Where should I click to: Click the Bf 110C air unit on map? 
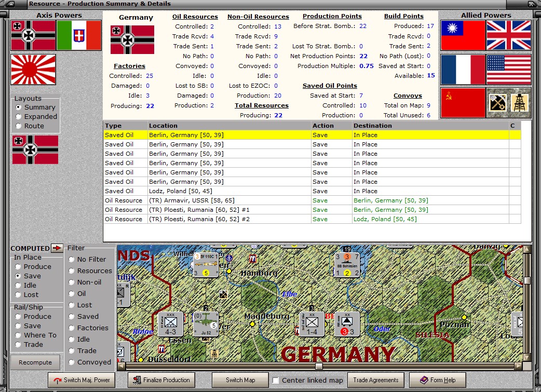click(x=206, y=265)
